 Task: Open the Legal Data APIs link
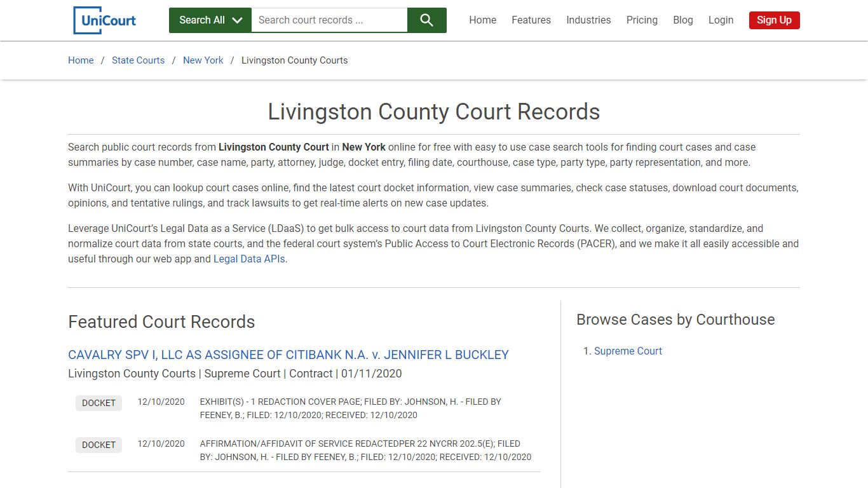tap(249, 259)
